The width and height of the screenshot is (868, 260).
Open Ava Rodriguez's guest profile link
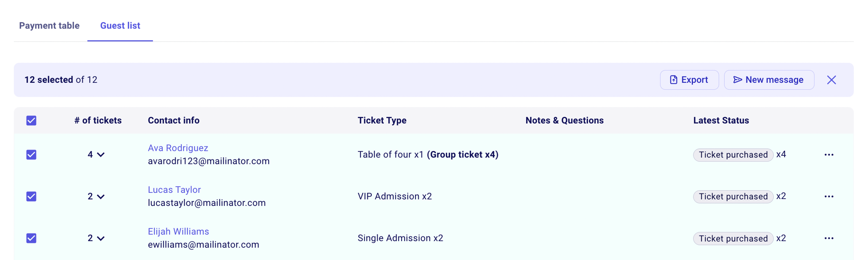[178, 148]
